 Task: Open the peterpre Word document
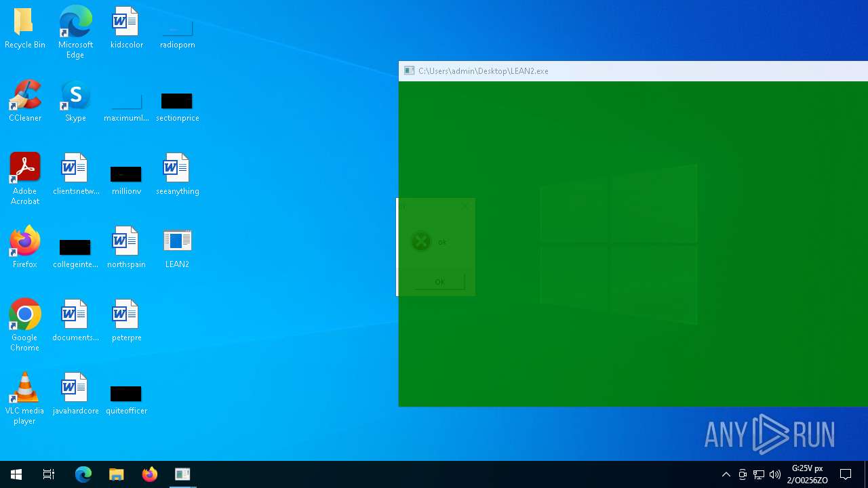(x=126, y=321)
